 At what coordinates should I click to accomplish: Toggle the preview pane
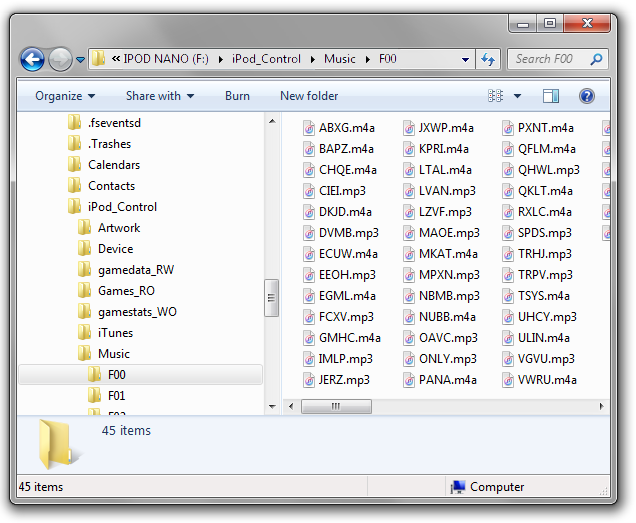tap(551, 96)
